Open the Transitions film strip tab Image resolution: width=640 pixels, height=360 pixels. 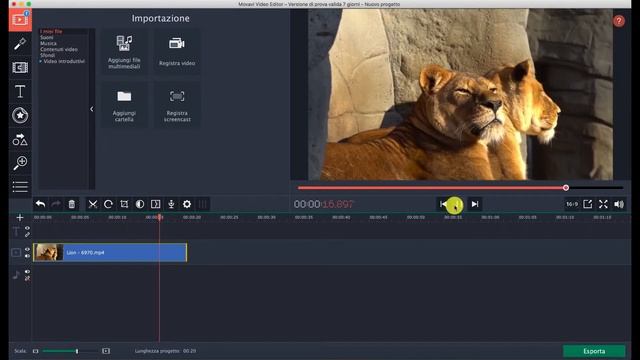20,67
